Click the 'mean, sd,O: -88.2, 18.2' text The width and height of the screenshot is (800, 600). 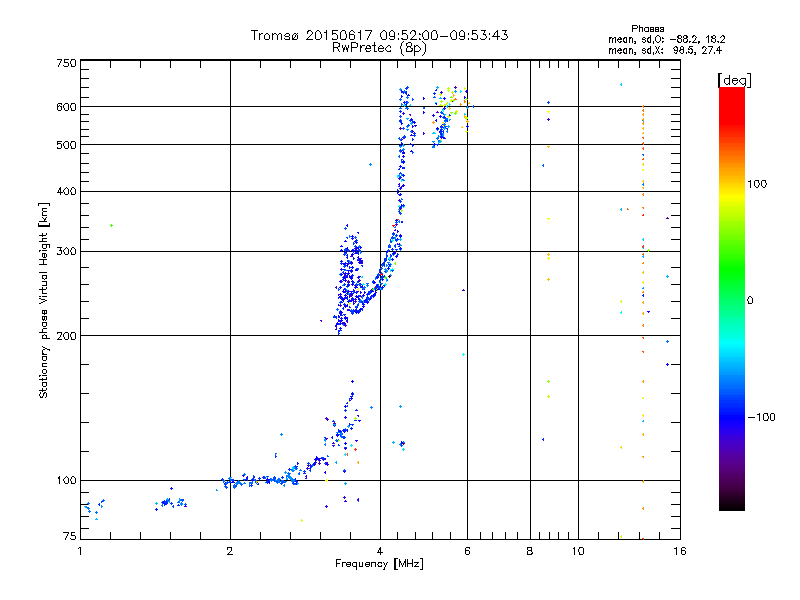666,39
